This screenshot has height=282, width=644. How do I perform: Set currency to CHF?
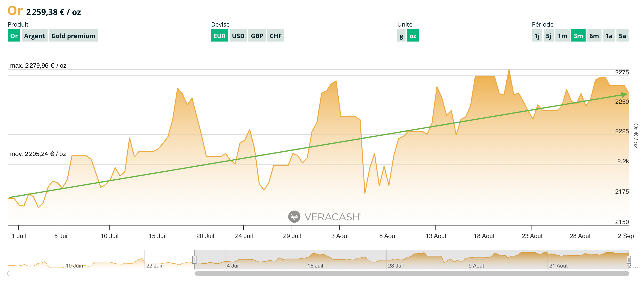[x=275, y=36]
